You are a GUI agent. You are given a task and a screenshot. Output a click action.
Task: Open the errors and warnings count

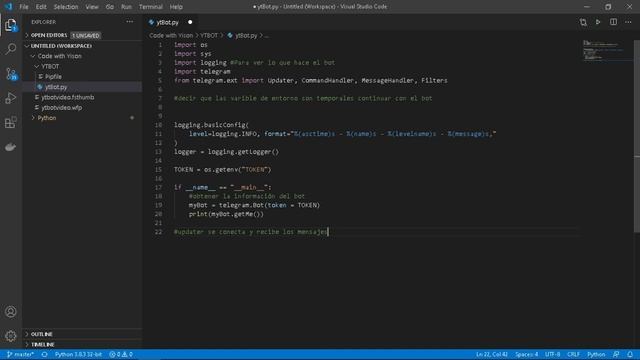[x=121, y=354]
